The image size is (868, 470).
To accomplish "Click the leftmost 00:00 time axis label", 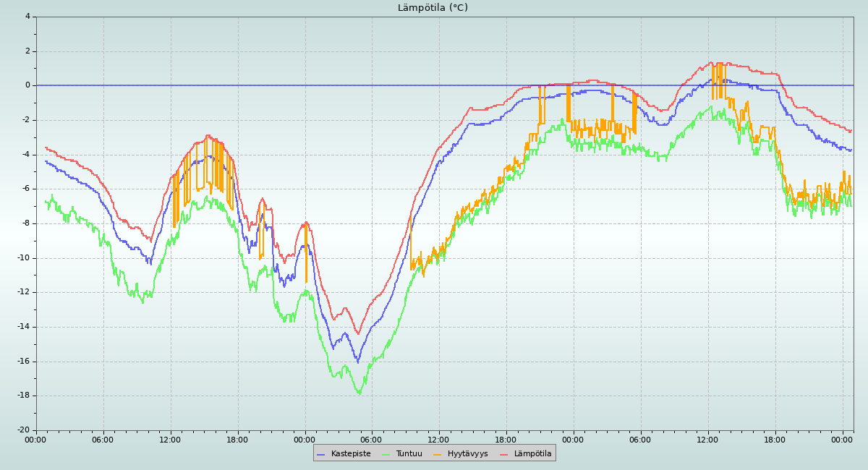I will click(x=36, y=440).
